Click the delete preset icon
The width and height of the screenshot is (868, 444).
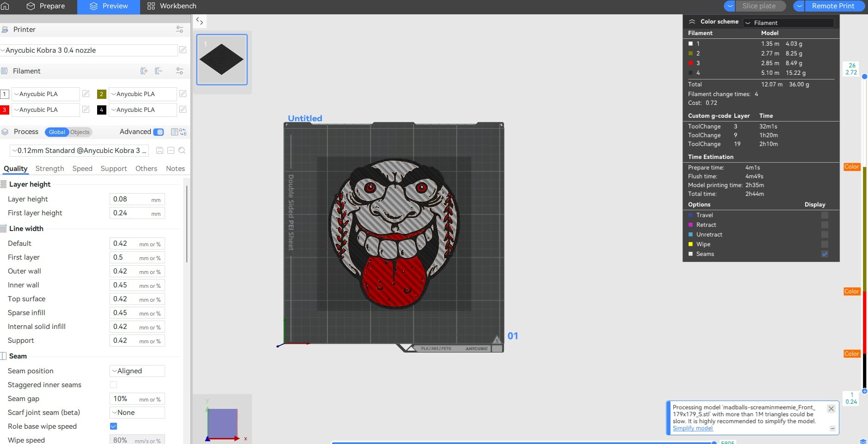(171, 151)
